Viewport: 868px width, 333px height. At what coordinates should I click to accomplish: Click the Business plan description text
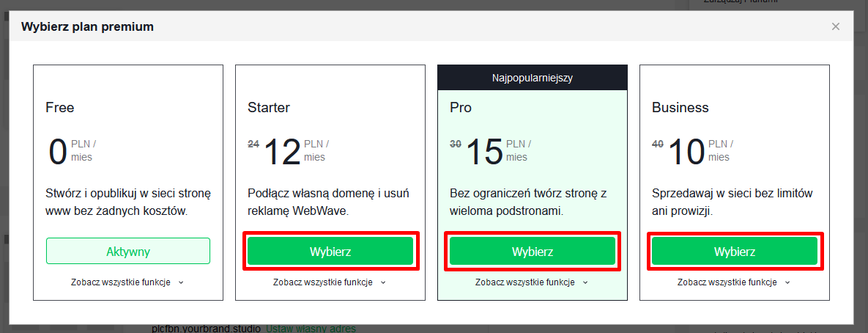[x=732, y=202]
